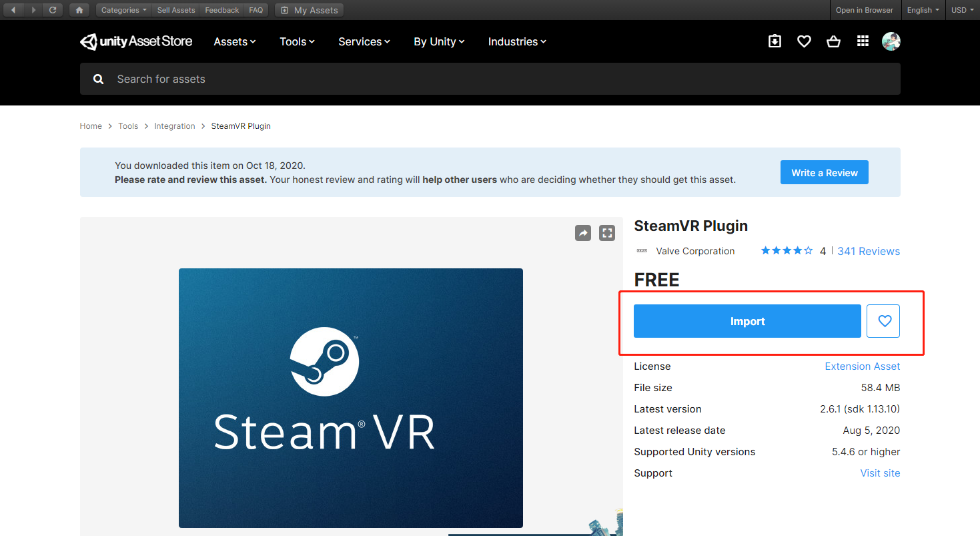
Task: Open the Unity apps grid menu
Action: (x=863, y=41)
